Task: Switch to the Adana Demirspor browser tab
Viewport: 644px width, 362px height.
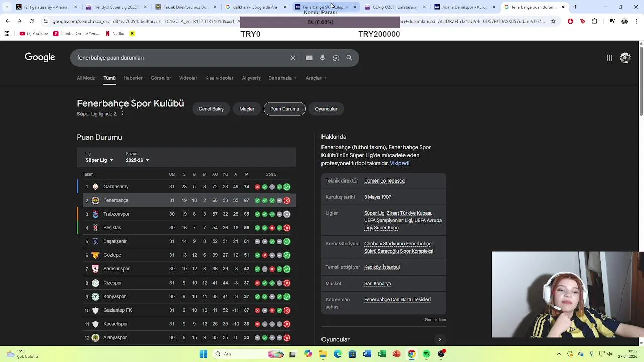Action: coord(465,7)
